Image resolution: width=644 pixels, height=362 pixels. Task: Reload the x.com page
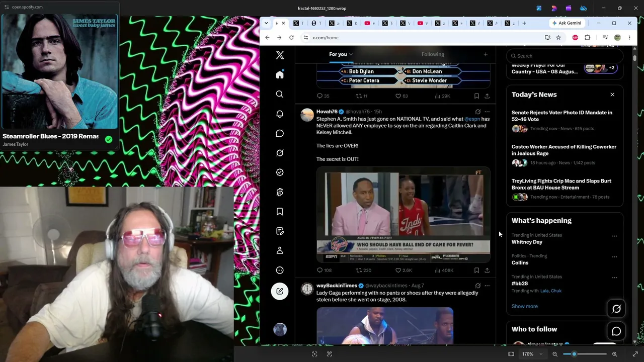[x=291, y=38]
